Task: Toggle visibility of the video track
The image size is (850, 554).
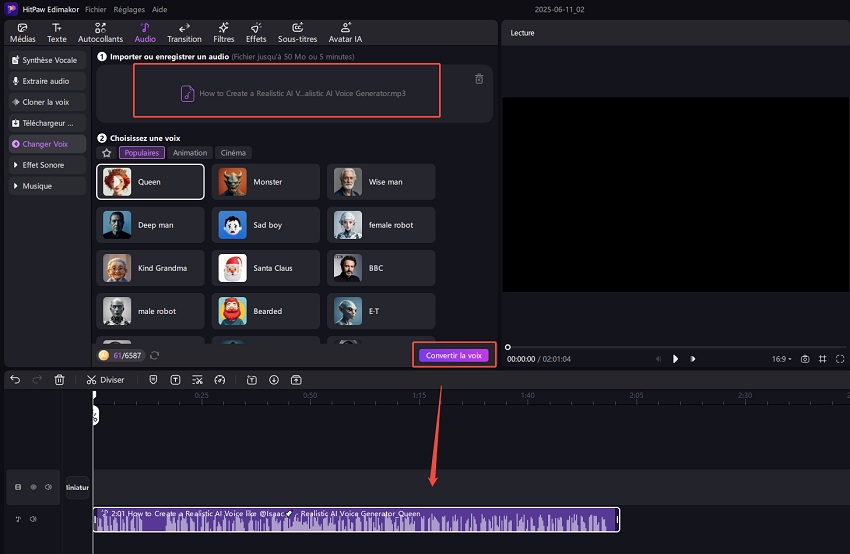Action: 33,487
